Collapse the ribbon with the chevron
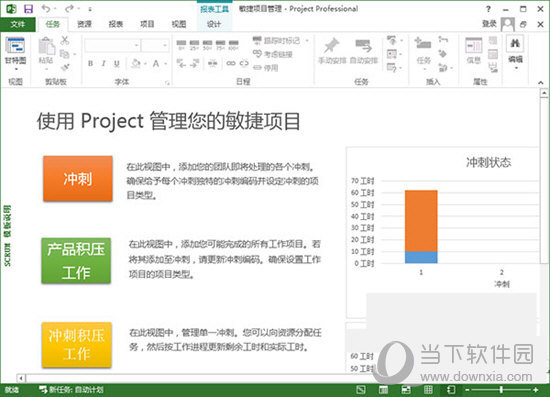The width and height of the screenshot is (550, 397). click(x=541, y=83)
